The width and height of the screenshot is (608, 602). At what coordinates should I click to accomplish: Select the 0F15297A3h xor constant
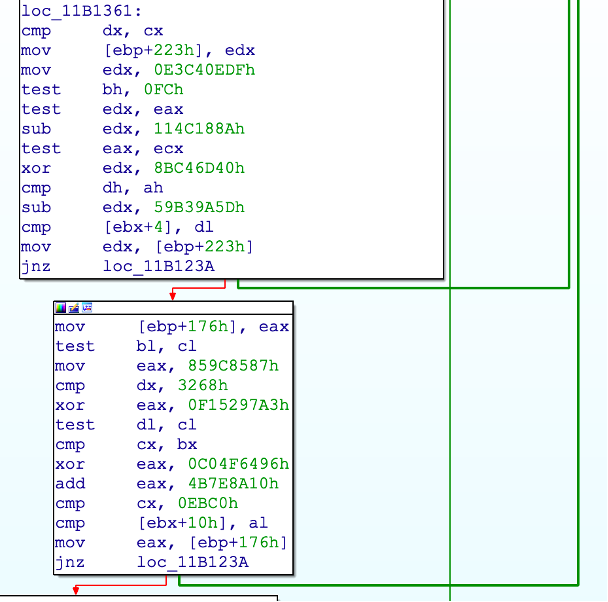238,405
